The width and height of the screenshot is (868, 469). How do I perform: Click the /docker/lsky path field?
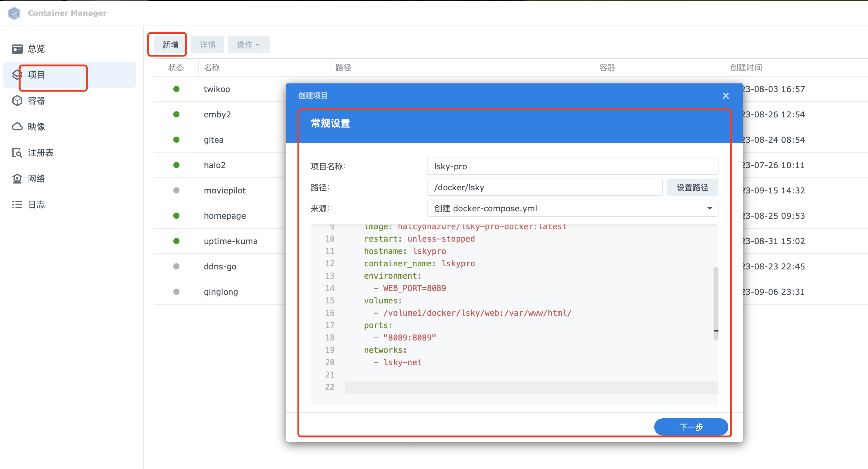click(x=544, y=187)
